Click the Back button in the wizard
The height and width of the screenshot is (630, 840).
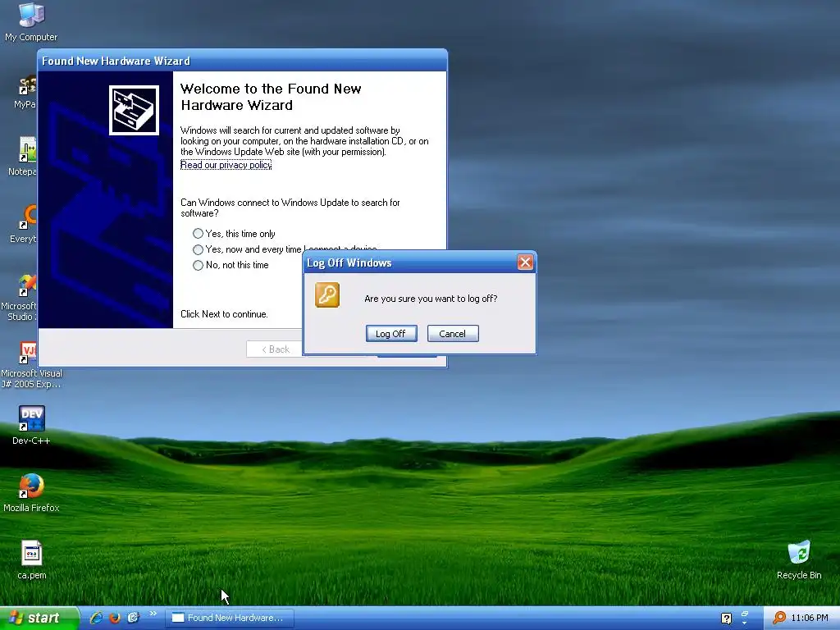click(x=275, y=349)
